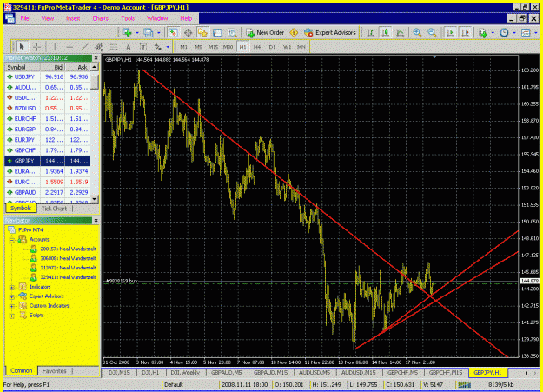Click the New Order button
This screenshot has height=392, width=543.
[x=265, y=32]
